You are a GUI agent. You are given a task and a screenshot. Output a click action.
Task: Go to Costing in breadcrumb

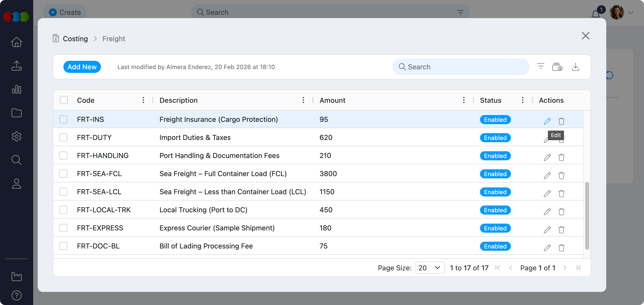[75, 39]
